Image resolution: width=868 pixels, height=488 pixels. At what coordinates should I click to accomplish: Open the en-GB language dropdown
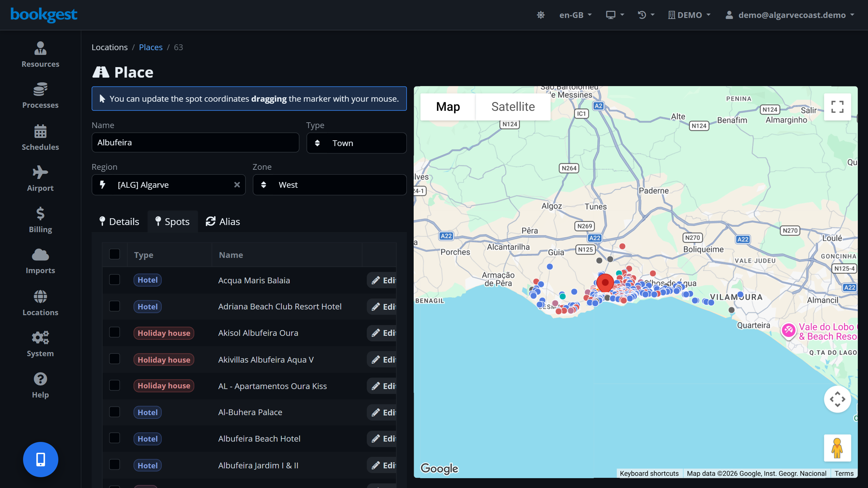pos(575,15)
